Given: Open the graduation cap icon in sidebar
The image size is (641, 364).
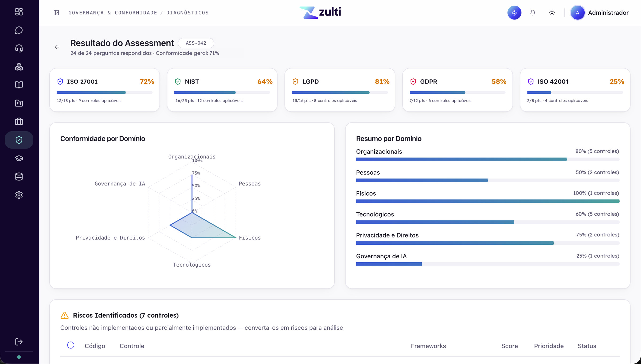Looking at the screenshot, I should tap(19, 158).
